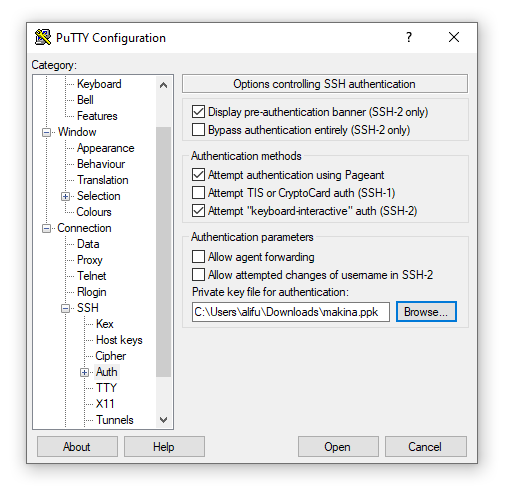Image resolution: width=511 pixels, height=492 pixels.
Task: Select the Selection category label
Action: (x=98, y=196)
